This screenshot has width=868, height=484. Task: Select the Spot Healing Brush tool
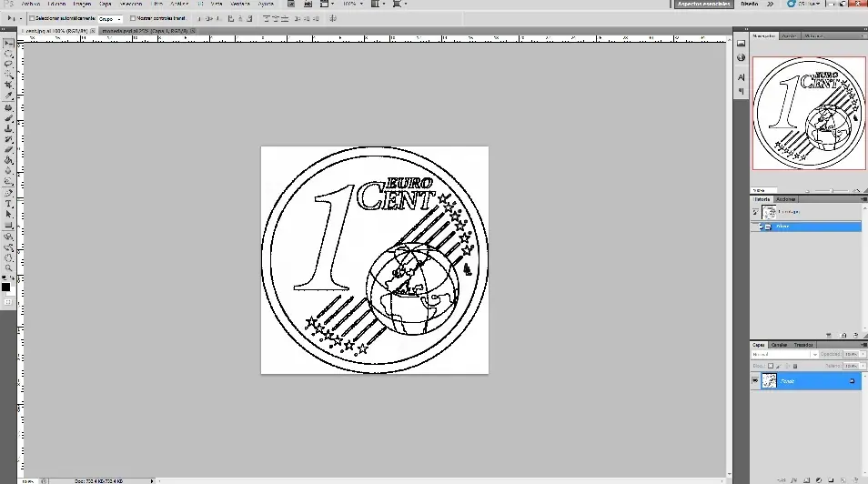[x=8, y=108]
